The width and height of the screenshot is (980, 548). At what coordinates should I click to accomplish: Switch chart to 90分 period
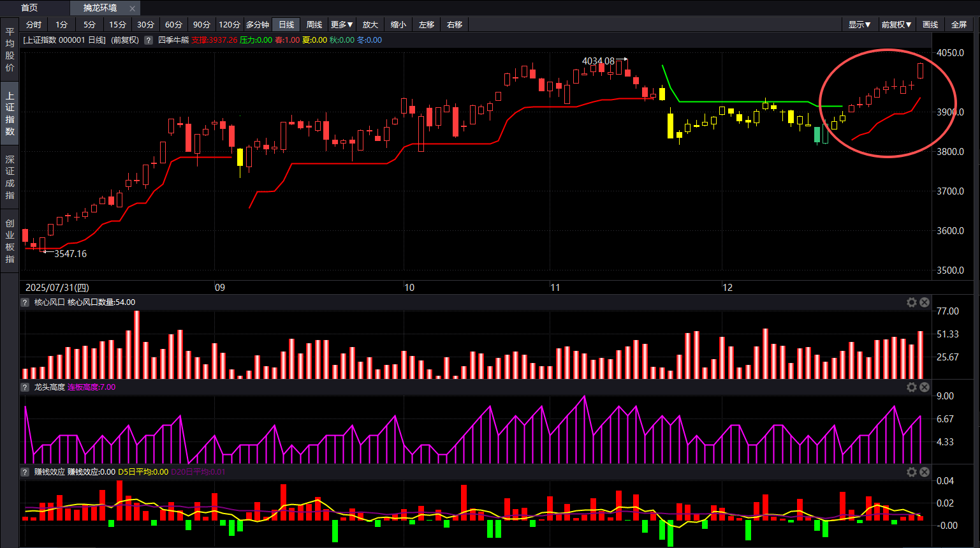click(x=202, y=24)
